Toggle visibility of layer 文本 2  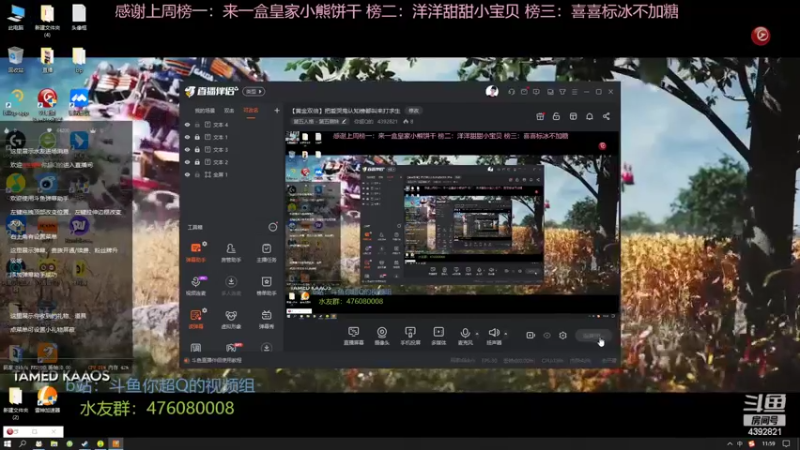[187, 162]
